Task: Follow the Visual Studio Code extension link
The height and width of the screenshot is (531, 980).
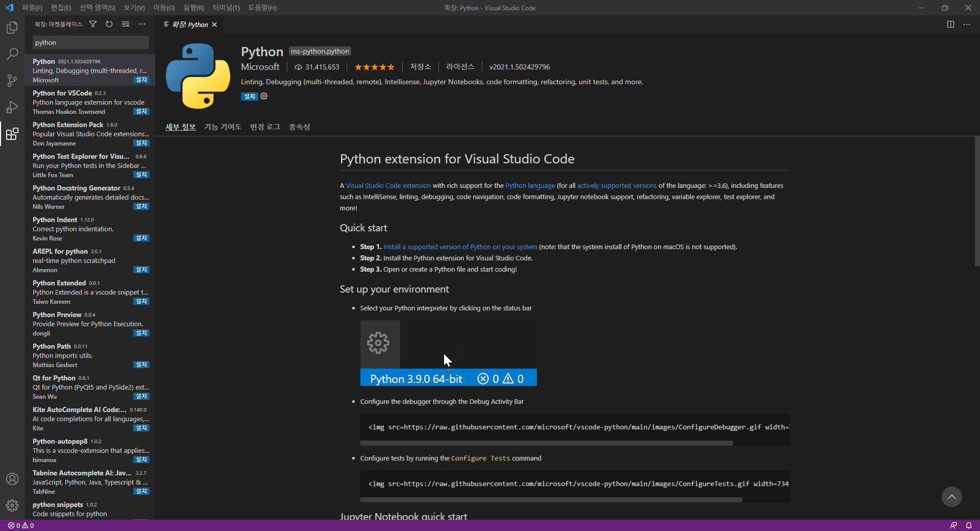Action: tap(388, 185)
